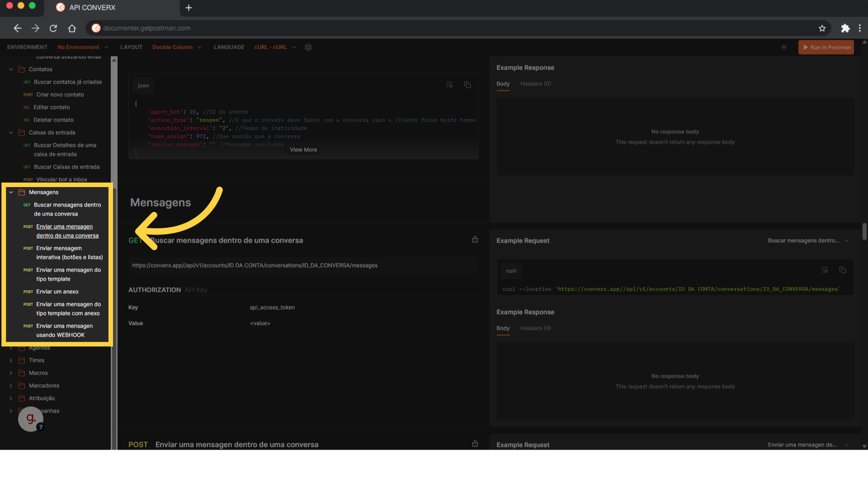Open the Buscar mensagens dentro example selector
The width and height of the screenshot is (868, 488).
pyautogui.click(x=808, y=240)
